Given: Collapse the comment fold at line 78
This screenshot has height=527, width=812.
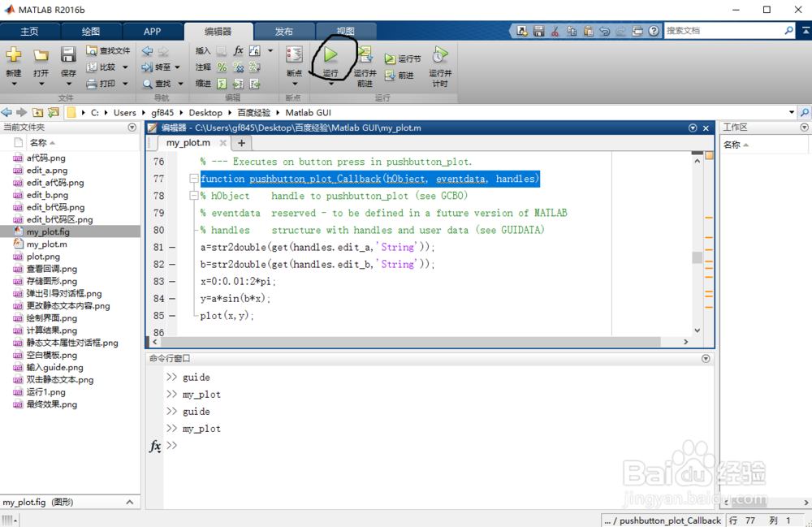Looking at the screenshot, I should [193, 196].
